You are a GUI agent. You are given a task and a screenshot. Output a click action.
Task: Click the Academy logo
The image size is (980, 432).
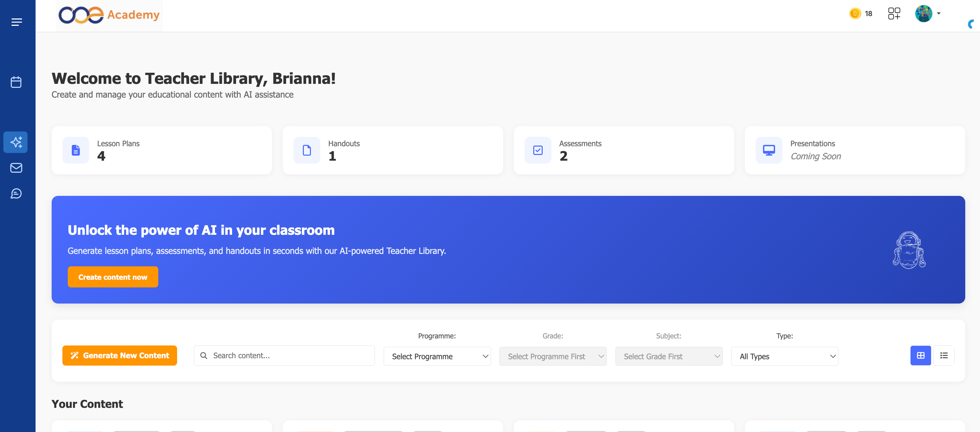[x=109, y=15]
